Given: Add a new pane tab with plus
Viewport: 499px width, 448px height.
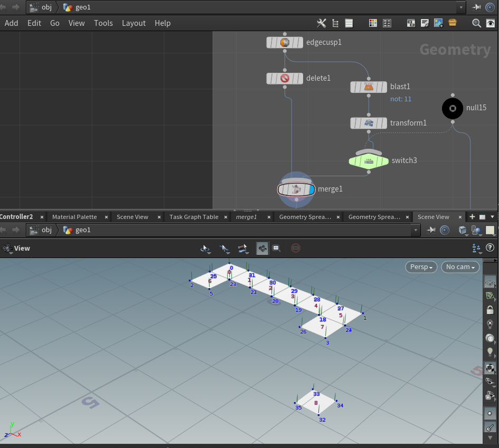Looking at the screenshot, I should click(x=472, y=217).
